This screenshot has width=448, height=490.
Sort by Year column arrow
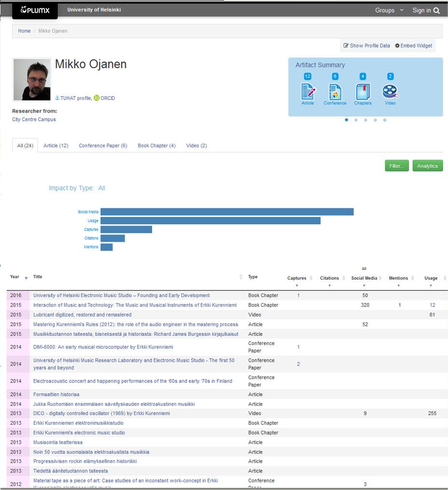pos(26,278)
